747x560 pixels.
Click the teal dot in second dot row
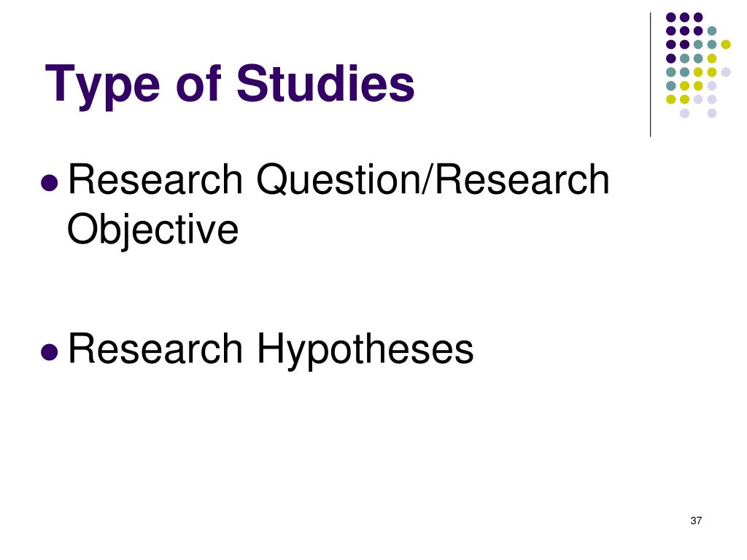[x=712, y=31]
